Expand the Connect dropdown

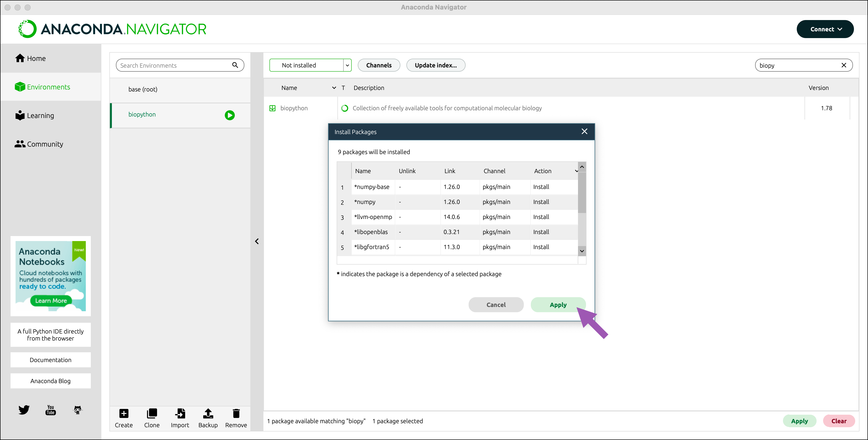coord(825,29)
